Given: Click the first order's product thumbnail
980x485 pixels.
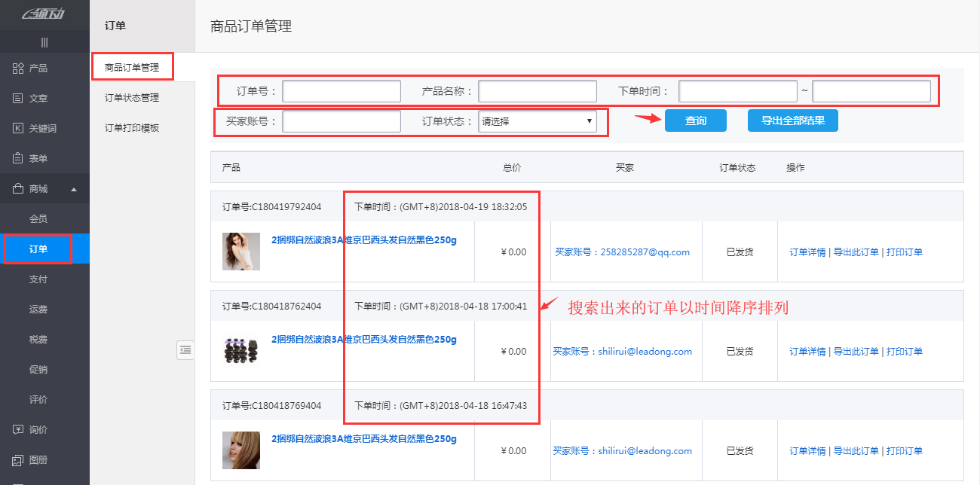Looking at the screenshot, I should point(241,252).
